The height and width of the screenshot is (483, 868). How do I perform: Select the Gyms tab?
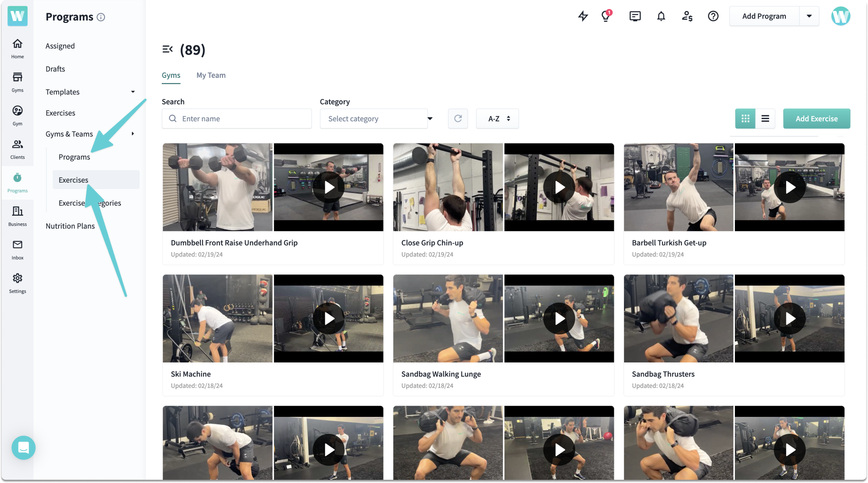coord(171,75)
